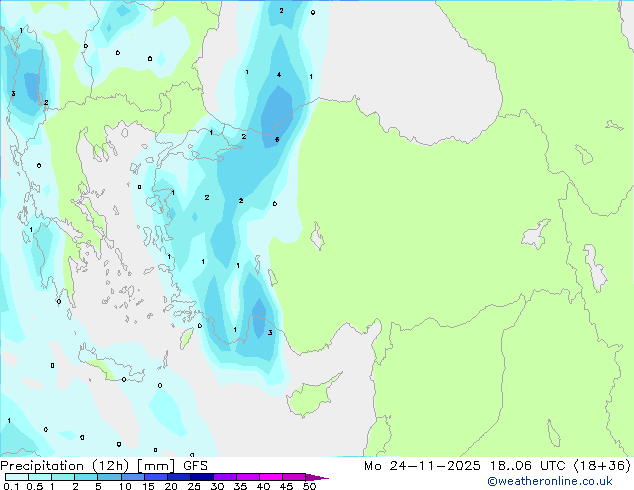Click the 35–40 mm legend swatch

[x=248, y=477]
